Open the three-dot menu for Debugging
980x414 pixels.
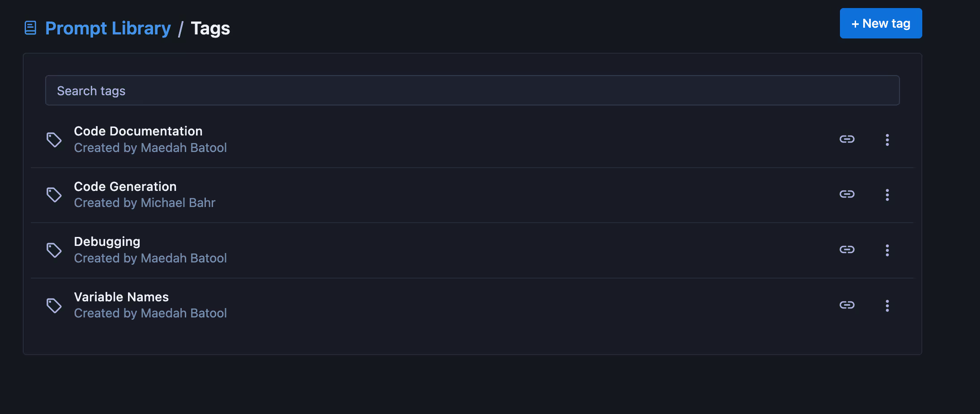[x=887, y=250]
